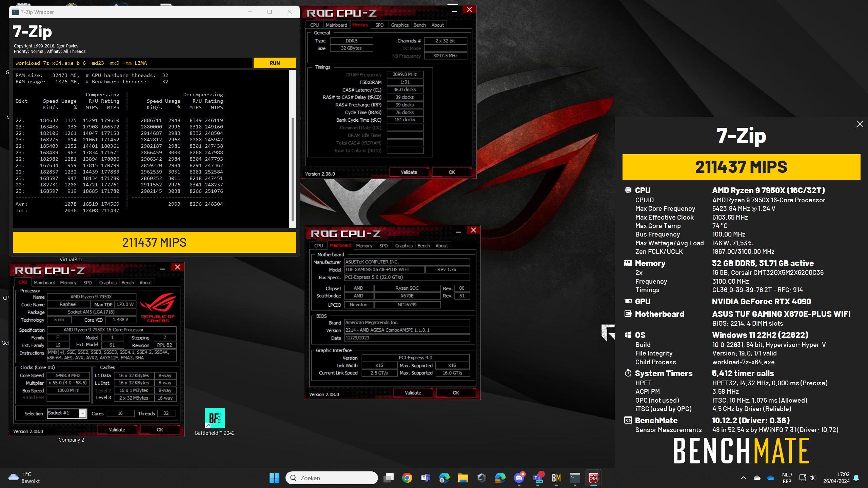Click the 7-Zip output vertical scrollbar
The image size is (868, 488).
(x=293, y=169)
